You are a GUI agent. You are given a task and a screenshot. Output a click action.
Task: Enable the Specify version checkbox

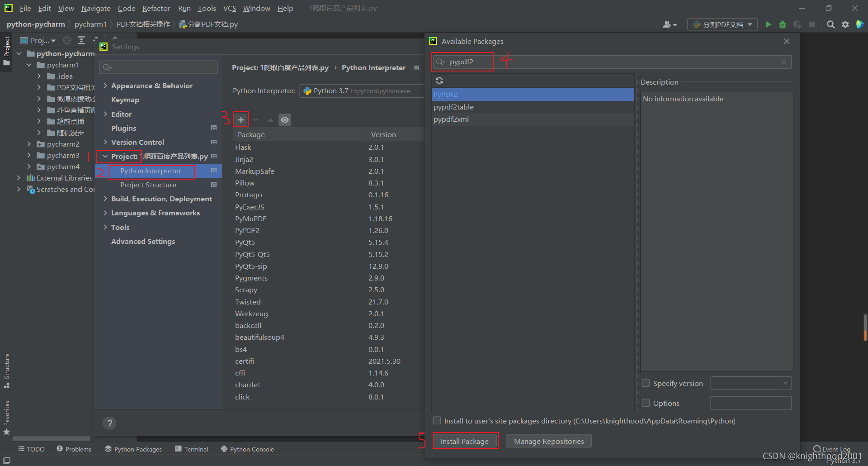646,383
